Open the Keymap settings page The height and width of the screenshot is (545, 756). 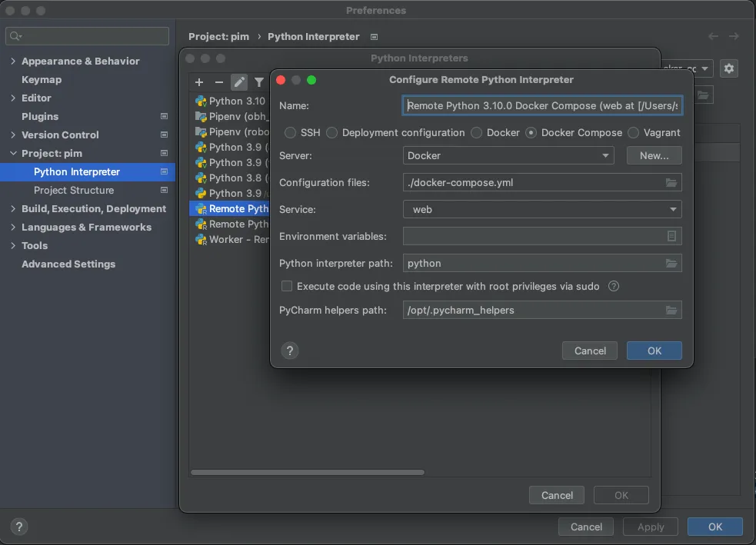pos(42,79)
